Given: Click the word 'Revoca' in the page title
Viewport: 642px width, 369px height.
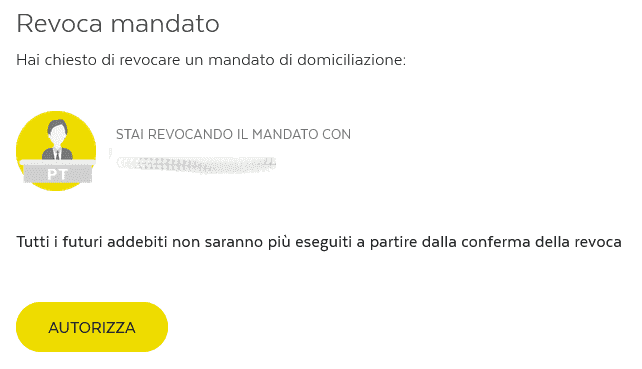Looking at the screenshot, I should point(59,24).
